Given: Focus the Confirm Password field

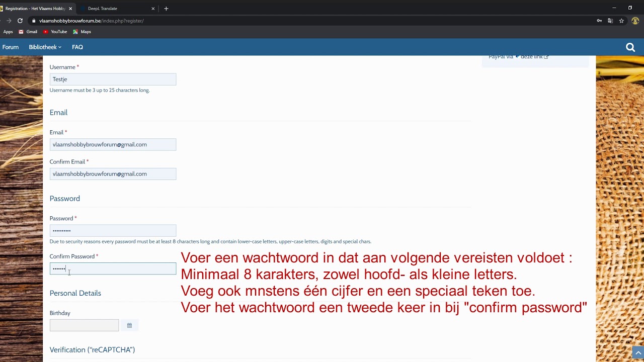Looking at the screenshot, I should (x=113, y=268).
